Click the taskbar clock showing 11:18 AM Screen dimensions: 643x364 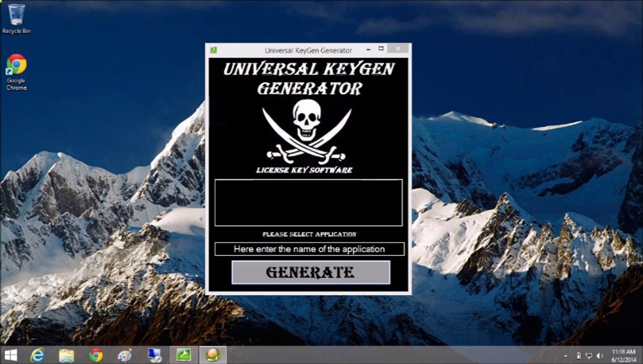pos(623,355)
